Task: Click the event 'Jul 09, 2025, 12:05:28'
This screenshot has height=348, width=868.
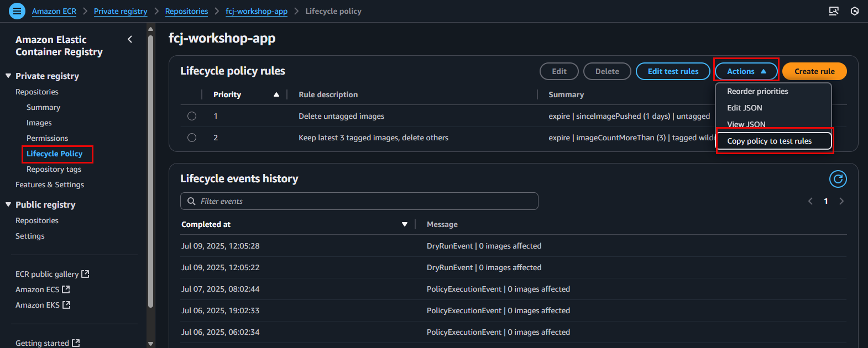Action: [220, 246]
